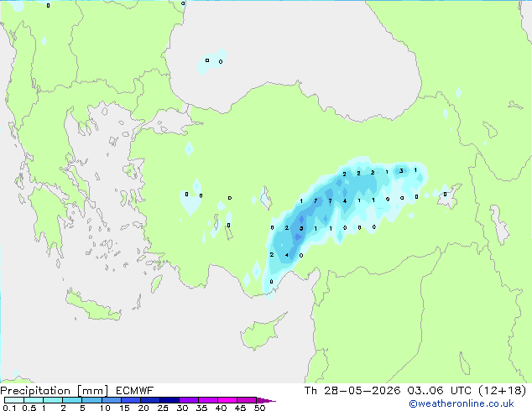Click the forecast date 'Th 28-05-2026'

coord(352,391)
